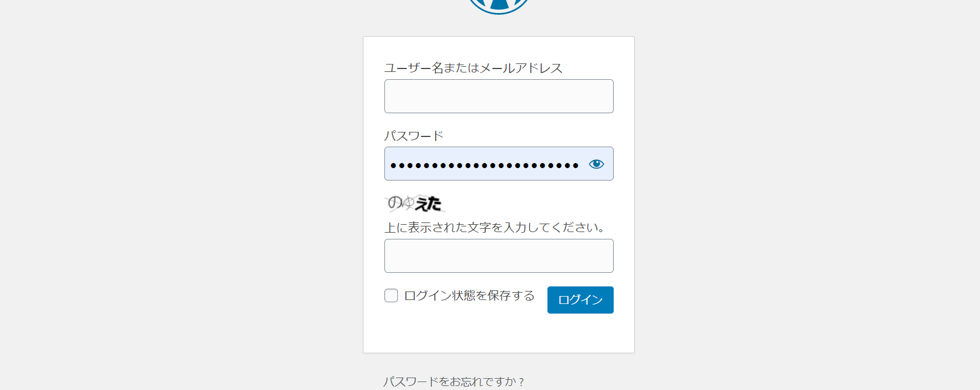Click the ログイン状態を保存する label text
Viewport: 980px width, 390px height.
click(469, 295)
